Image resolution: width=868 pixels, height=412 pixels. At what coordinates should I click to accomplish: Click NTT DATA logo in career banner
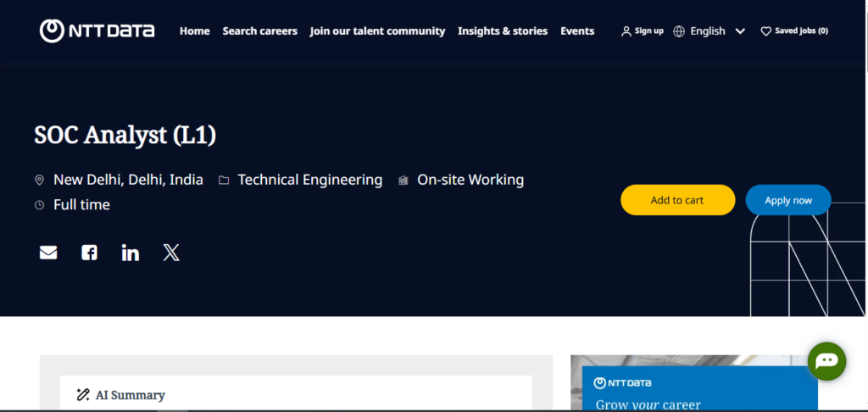pyautogui.click(x=622, y=383)
